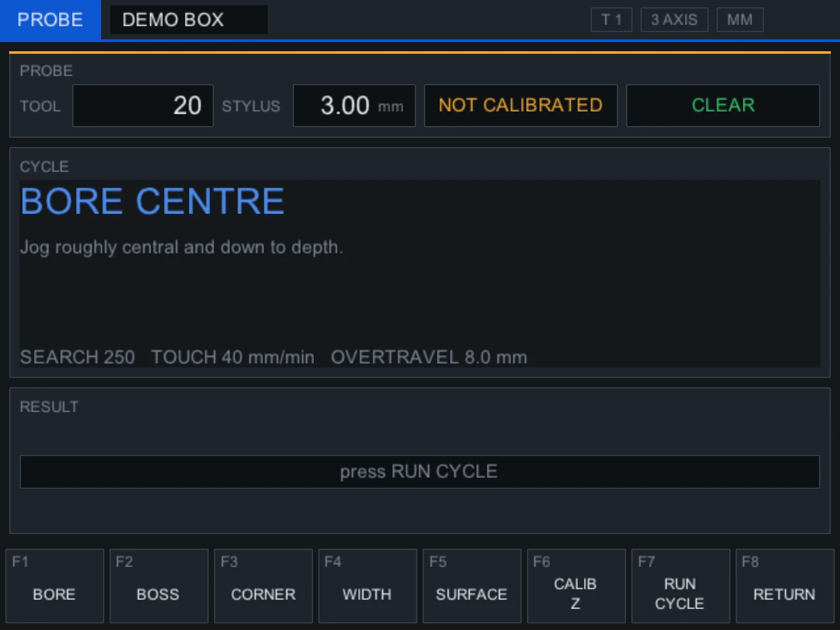Choose the F3 CORNER softkey
This screenshot has width=840, height=630.
coord(263,586)
